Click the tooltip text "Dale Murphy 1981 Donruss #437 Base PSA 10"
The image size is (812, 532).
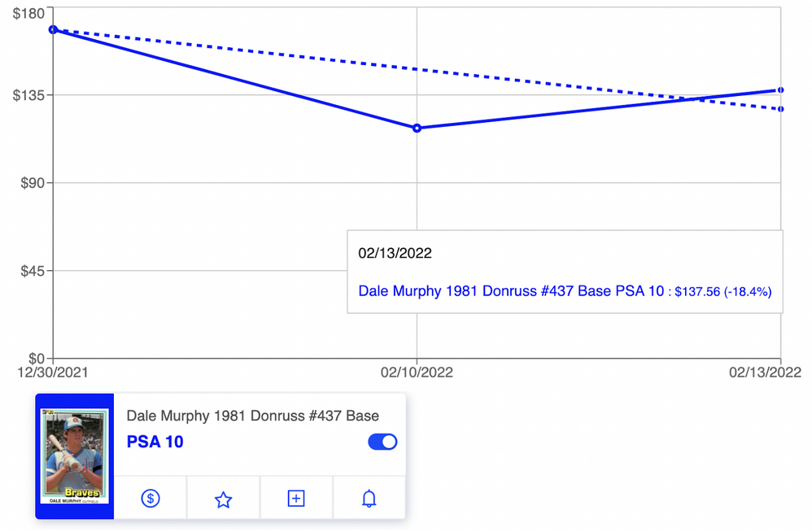pos(511,291)
